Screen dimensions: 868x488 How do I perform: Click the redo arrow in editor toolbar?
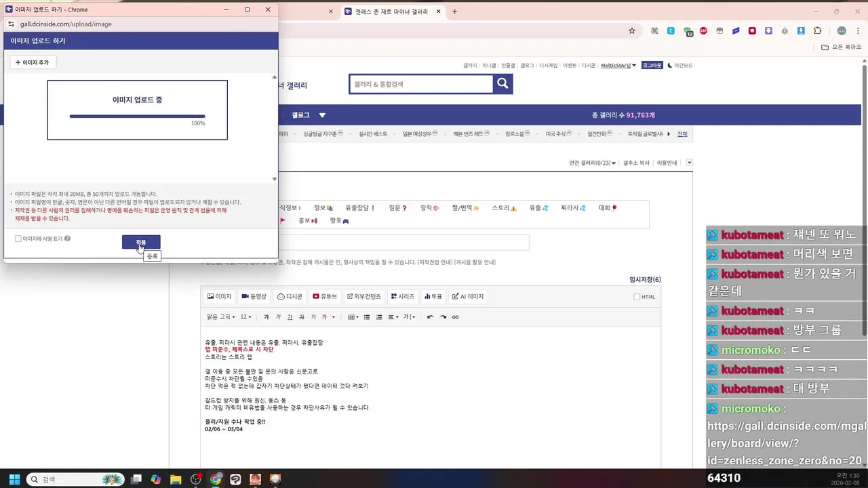coord(443,317)
